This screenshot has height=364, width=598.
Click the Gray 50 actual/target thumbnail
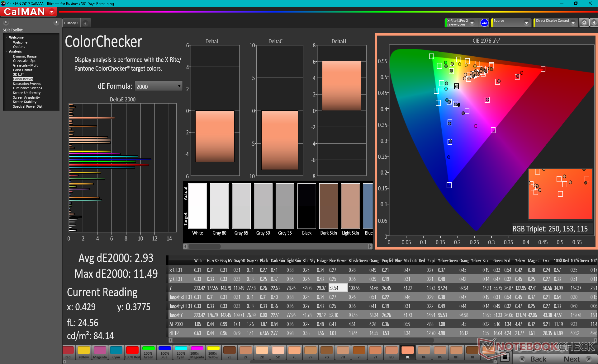click(263, 206)
